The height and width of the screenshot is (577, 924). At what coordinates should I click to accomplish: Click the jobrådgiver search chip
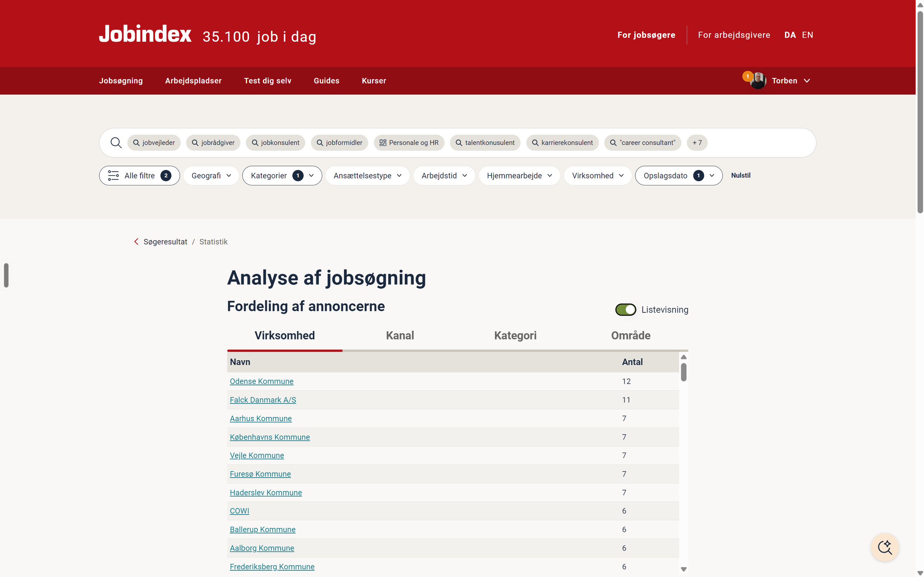(x=213, y=143)
